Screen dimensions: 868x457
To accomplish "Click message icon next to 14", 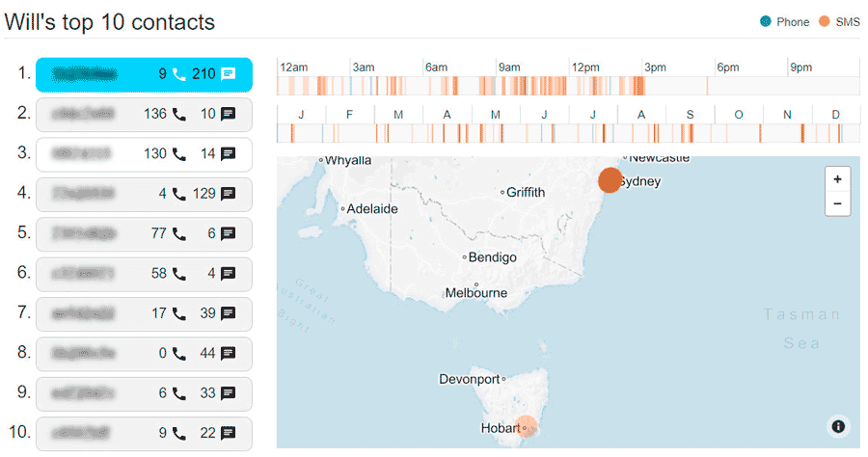I will [228, 154].
